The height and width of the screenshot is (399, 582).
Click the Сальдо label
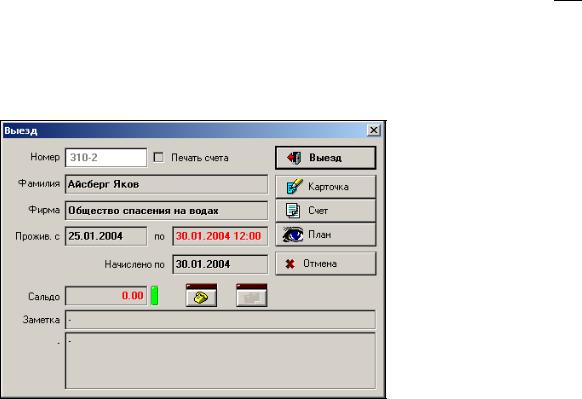[x=44, y=297]
